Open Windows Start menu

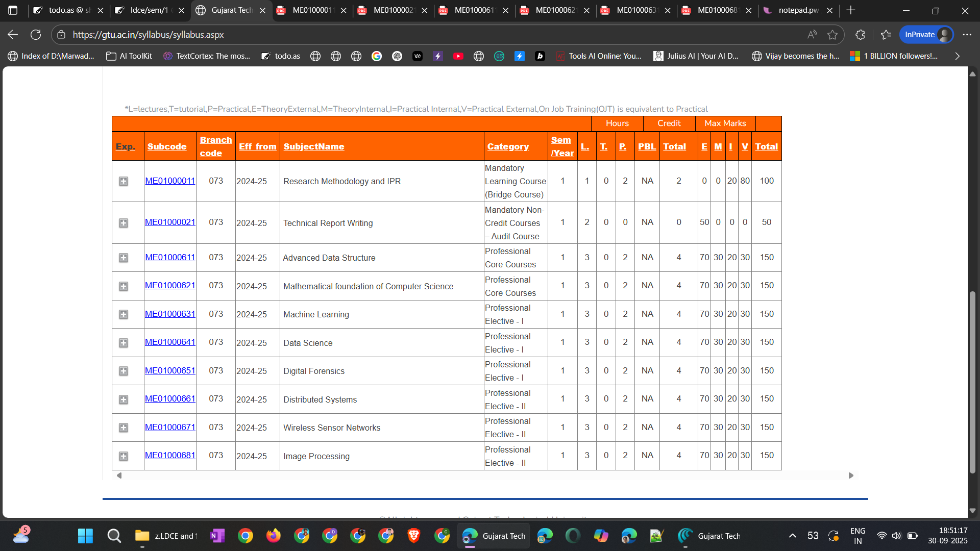click(x=85, y=536)
